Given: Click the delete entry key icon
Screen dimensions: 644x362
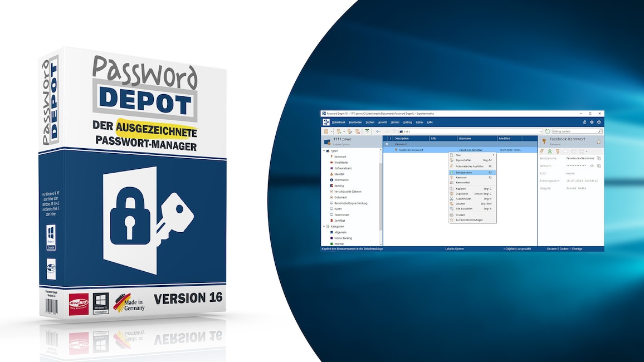Looking at the screenshot, I should (358, 131).
